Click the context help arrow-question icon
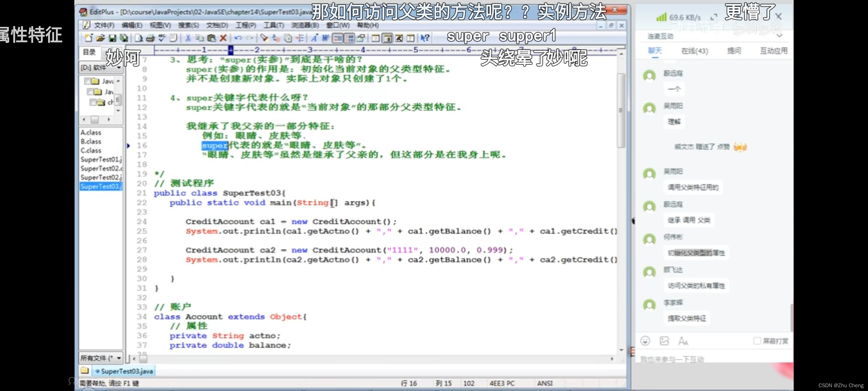The image size is (868, 391). pyautogui.click(x=425, y=38)
